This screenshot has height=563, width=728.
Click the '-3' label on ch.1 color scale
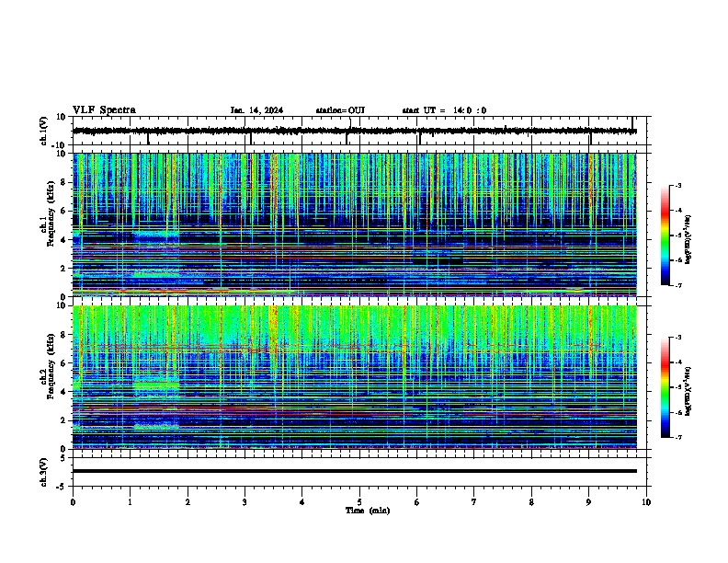678,185
